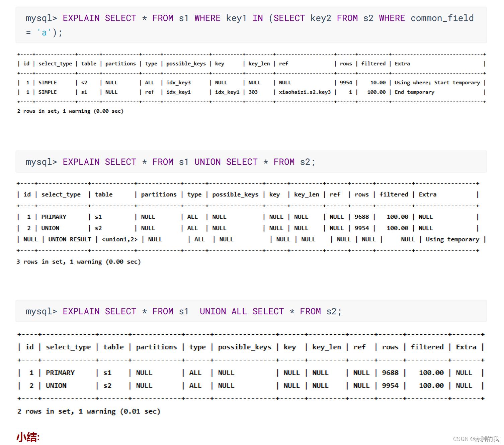This screenshot has width=504, height=445.
Task: Click "3 rows in set, 1 warning (0.00 sec)"
Action: click(79, 262)
